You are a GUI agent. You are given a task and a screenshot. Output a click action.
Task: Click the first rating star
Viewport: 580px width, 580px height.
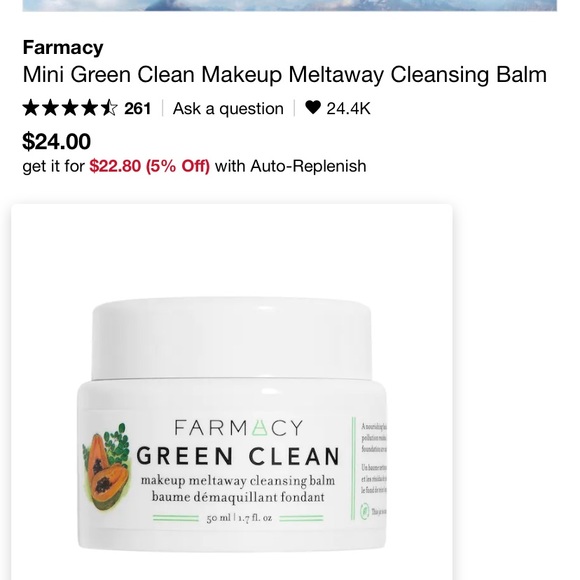tap(31, 108)
